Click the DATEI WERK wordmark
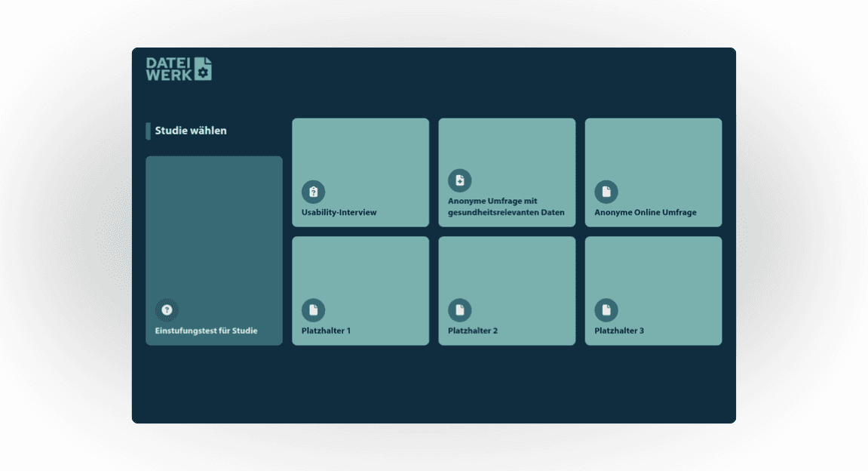The height and width of the screenshot is (471, 868). pyautogui.click(x=167, y=68)
